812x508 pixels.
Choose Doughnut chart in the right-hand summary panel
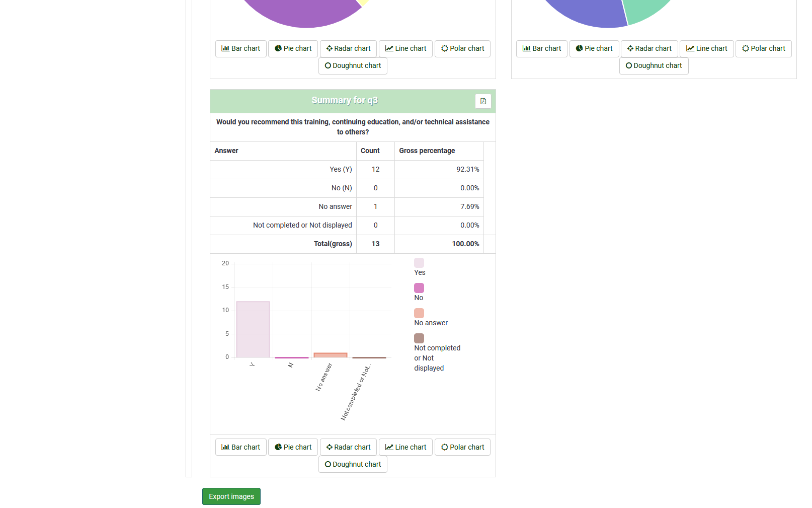(x=654, y=65)
